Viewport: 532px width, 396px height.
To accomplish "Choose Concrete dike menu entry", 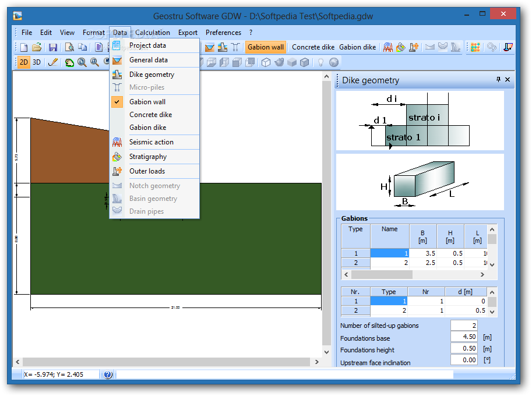I will point(155,115).
